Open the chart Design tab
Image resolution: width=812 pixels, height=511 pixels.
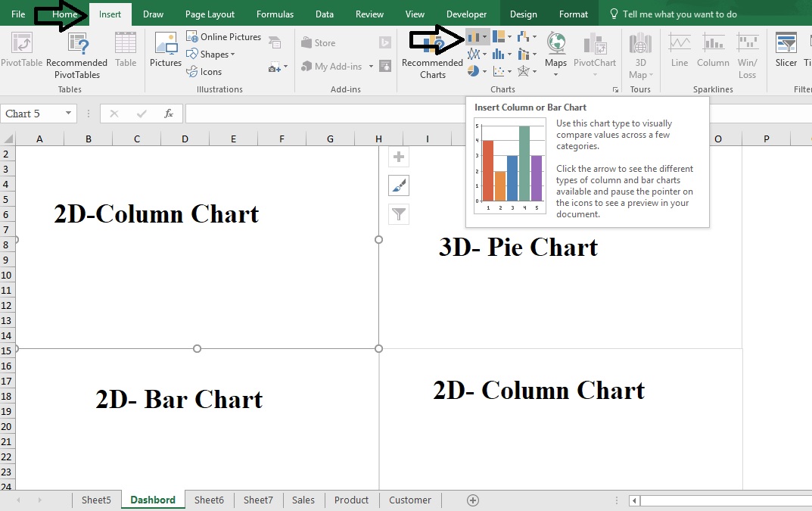[x=524, y=14]
